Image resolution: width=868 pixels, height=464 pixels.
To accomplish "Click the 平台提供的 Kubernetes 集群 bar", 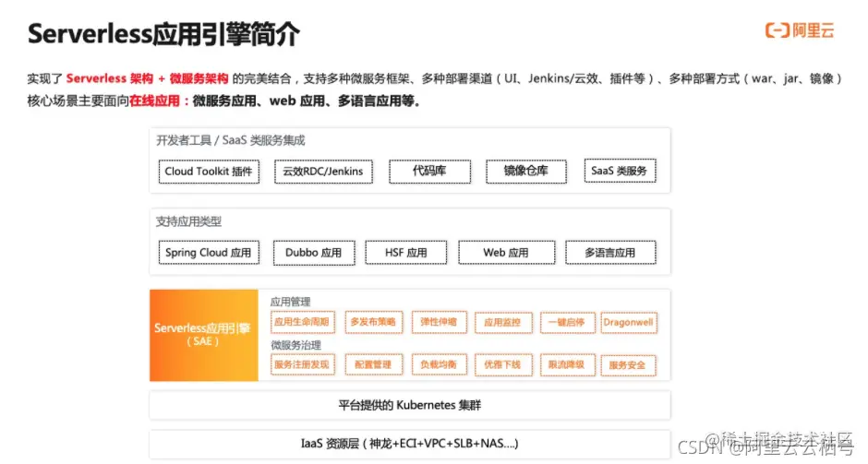I will (410, 405).
